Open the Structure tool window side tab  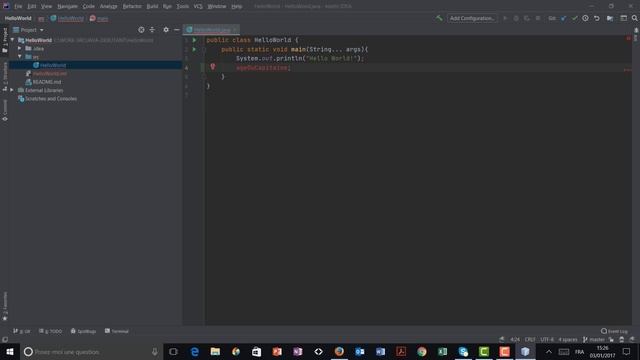click(x=5, y=76)
